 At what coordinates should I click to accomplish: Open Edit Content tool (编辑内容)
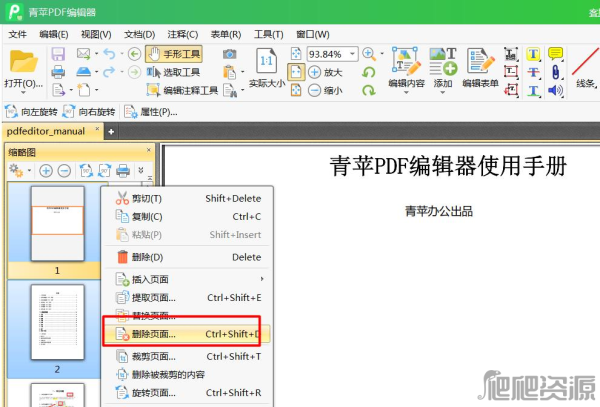tap(406, 68)
